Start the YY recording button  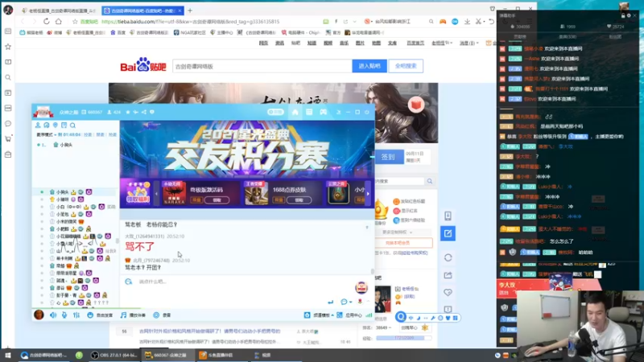162,315
